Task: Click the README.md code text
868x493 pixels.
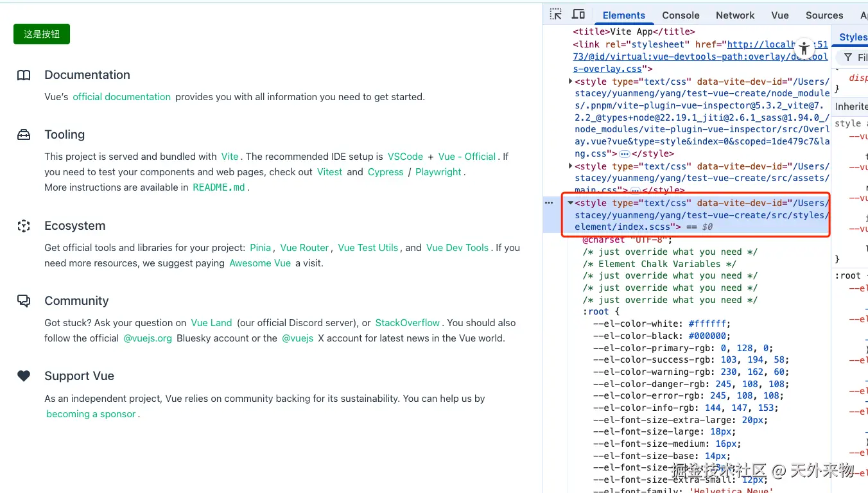Action: 219,187
